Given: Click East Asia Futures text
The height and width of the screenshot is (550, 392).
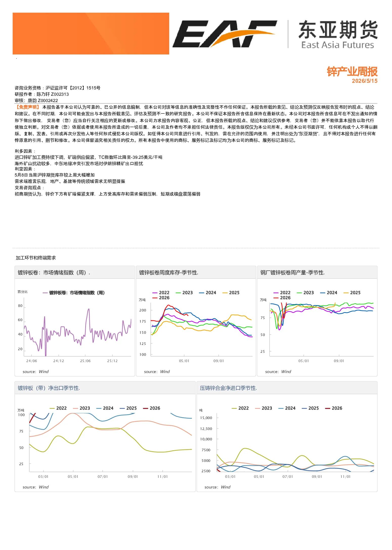Looking at the screenshot, I should (338, 45).
